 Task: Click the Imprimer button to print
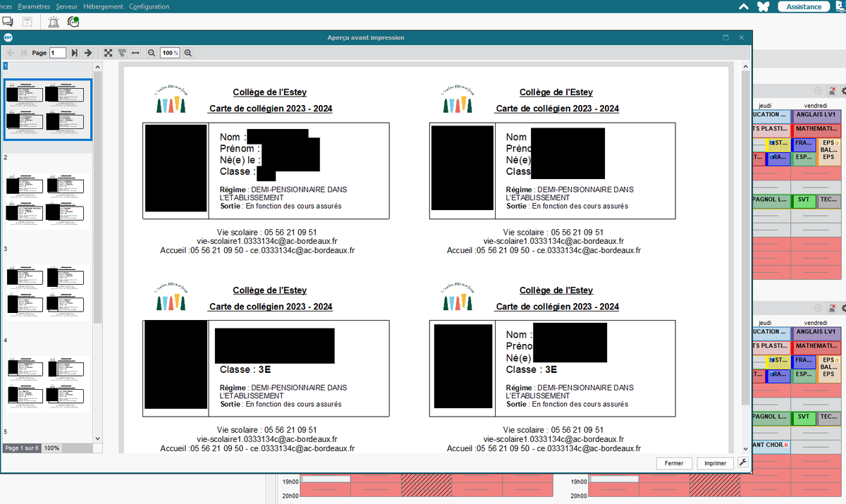715,463
